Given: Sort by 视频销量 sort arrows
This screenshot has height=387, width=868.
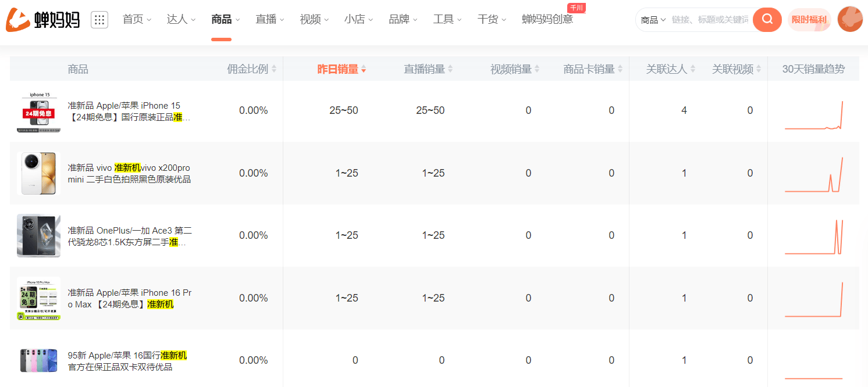Looking at the screenshot, I should (537, 69).
